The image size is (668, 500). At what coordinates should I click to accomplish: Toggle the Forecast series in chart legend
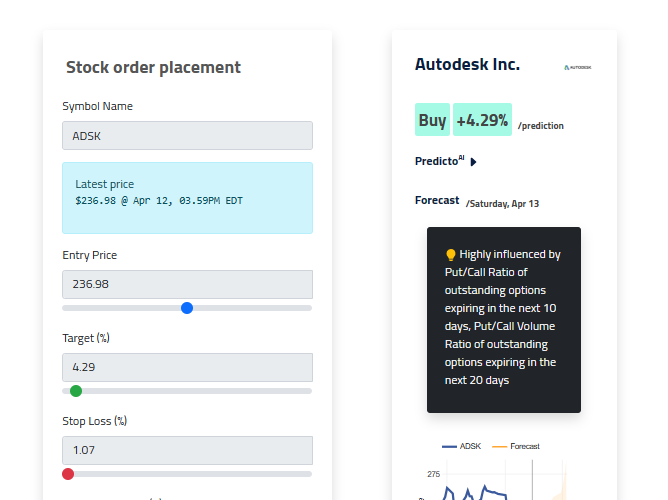tap(516, 446)
